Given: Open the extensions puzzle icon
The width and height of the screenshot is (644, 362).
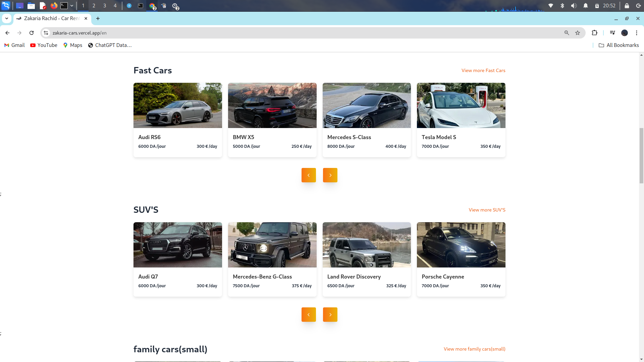Looking at the screenshot, I should [x=594, y=33].
